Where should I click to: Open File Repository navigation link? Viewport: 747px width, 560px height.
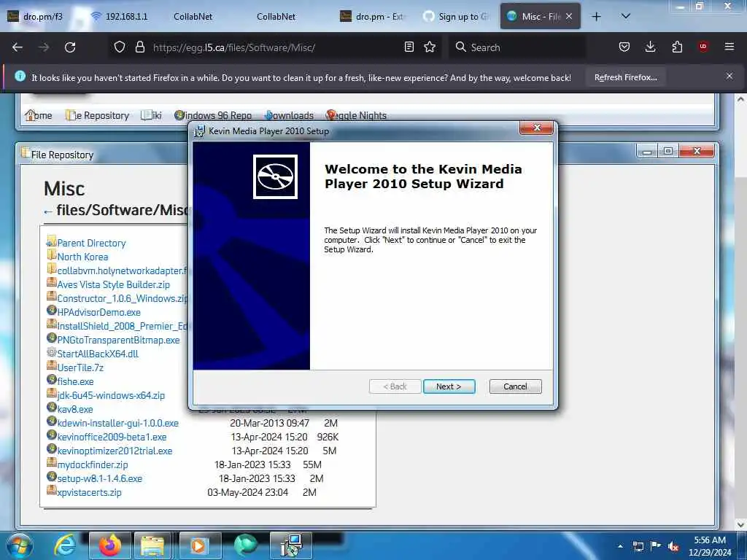(98, 115)
